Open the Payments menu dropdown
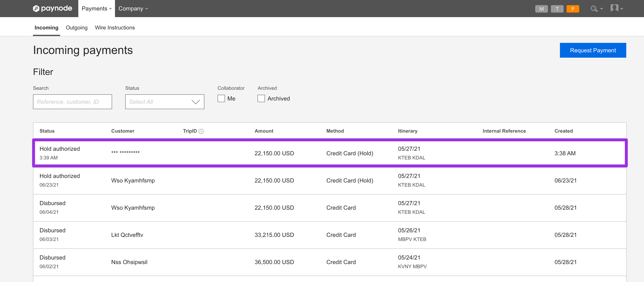 [x=97, y=8]
